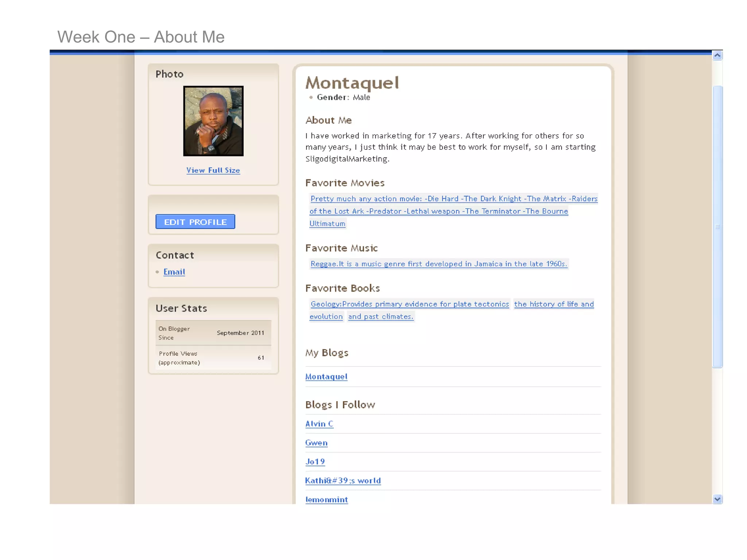The image size is (747, 560).
Task: Visit the Gwen blog link
Action: 316,443
